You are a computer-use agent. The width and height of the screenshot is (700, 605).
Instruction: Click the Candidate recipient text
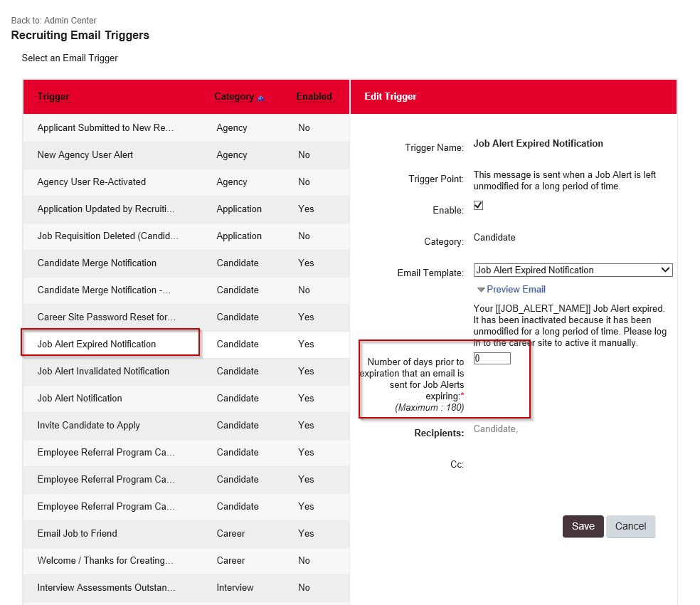click(x=495, y=429)
